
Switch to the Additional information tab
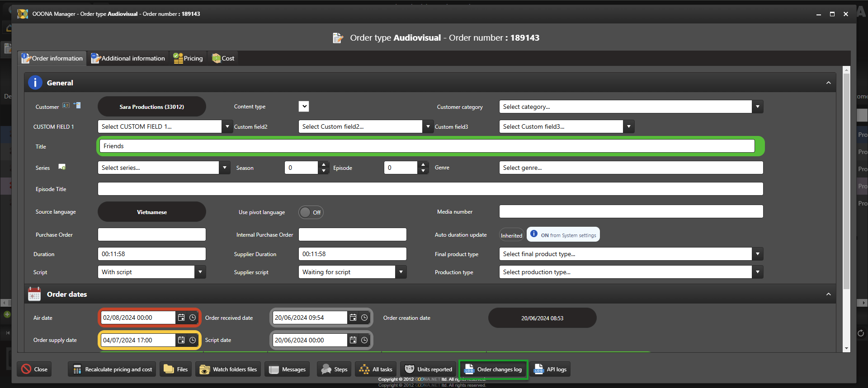tap(128, 58)
